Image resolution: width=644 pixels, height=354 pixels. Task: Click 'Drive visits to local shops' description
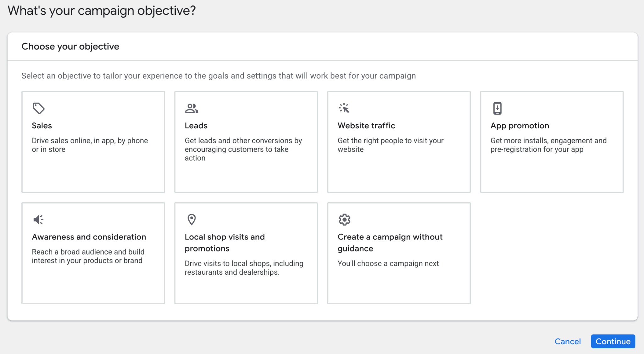tap(244, 268)
